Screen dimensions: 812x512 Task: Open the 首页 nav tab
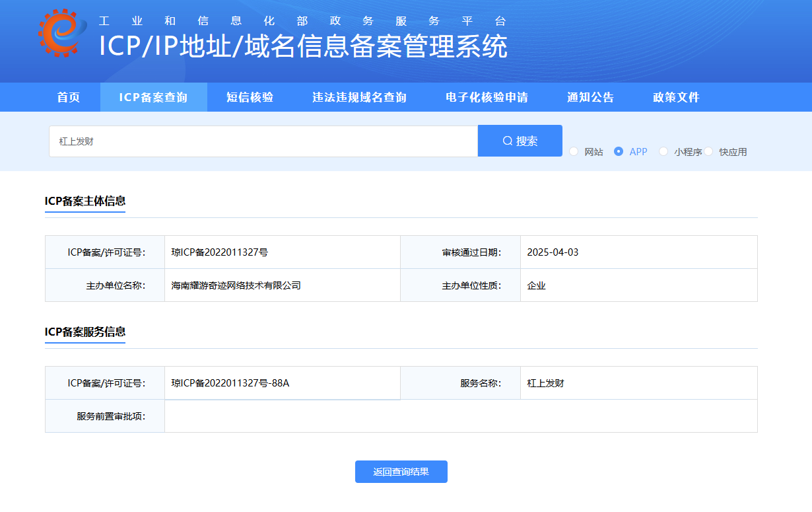tap(69, 97)
